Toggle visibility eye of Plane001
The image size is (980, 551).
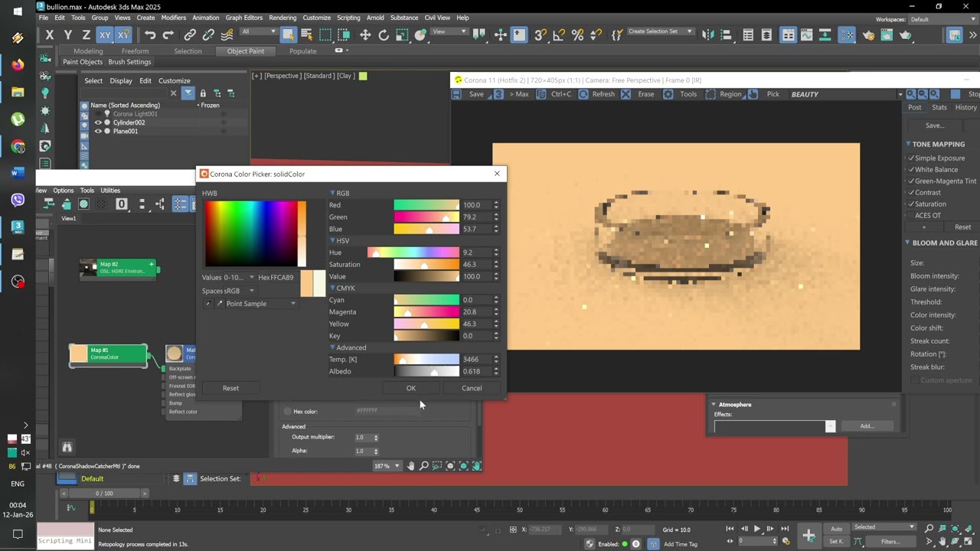[x=97, y=132]
